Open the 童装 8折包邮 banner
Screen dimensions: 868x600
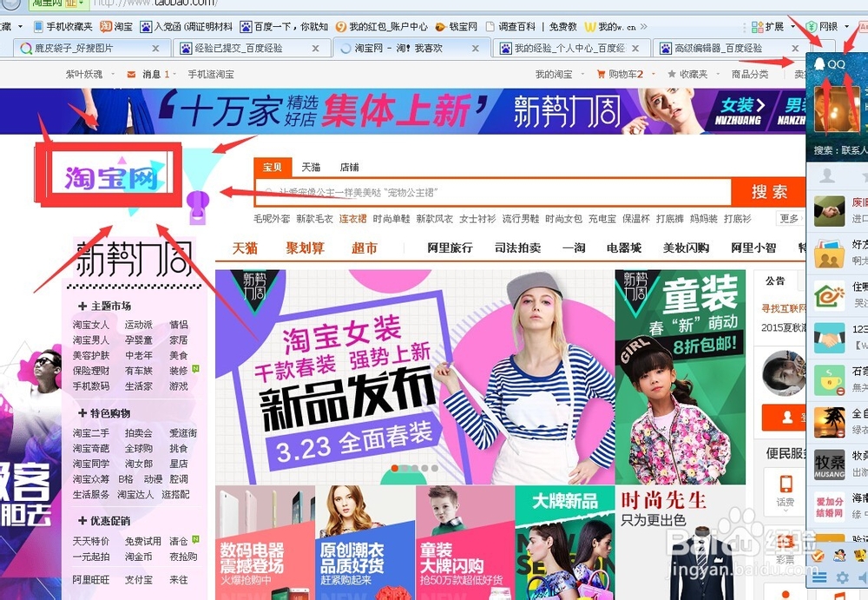(681, 377)
